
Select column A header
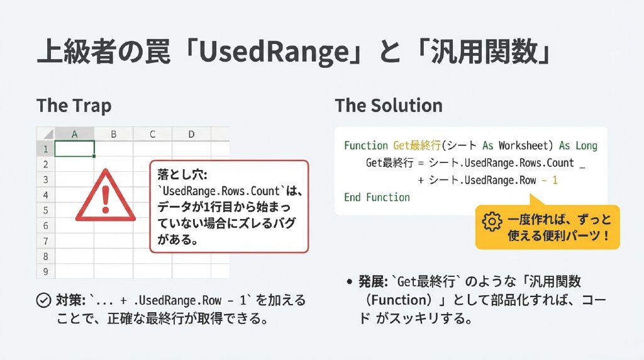tap(74, 134)
